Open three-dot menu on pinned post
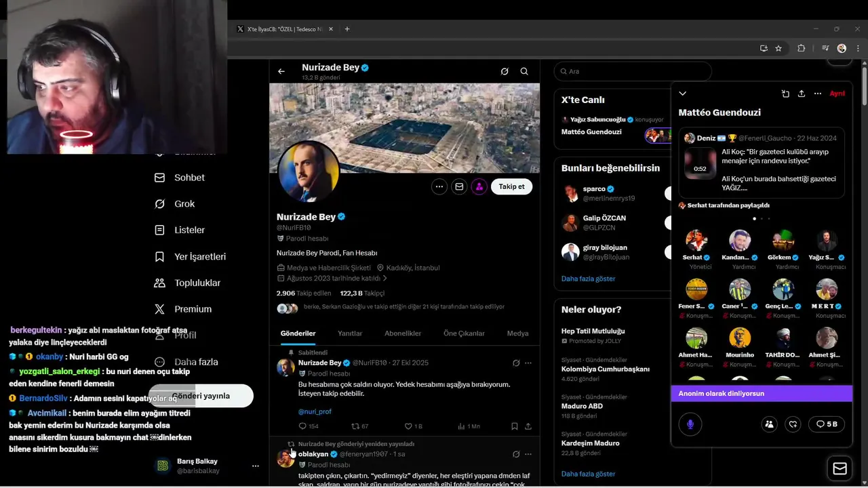868x488 pixels. [x=528, y=363]
